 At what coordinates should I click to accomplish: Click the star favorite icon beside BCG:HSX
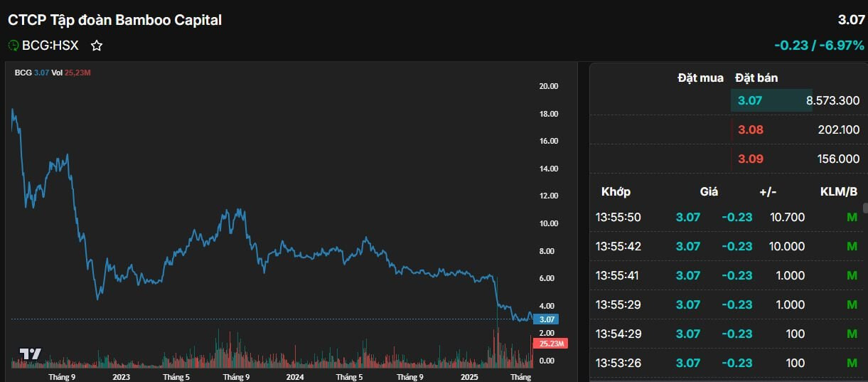[97, 46]
